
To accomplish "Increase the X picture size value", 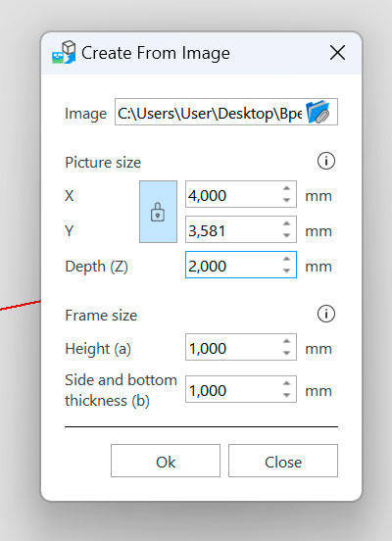I will [286, 188].
